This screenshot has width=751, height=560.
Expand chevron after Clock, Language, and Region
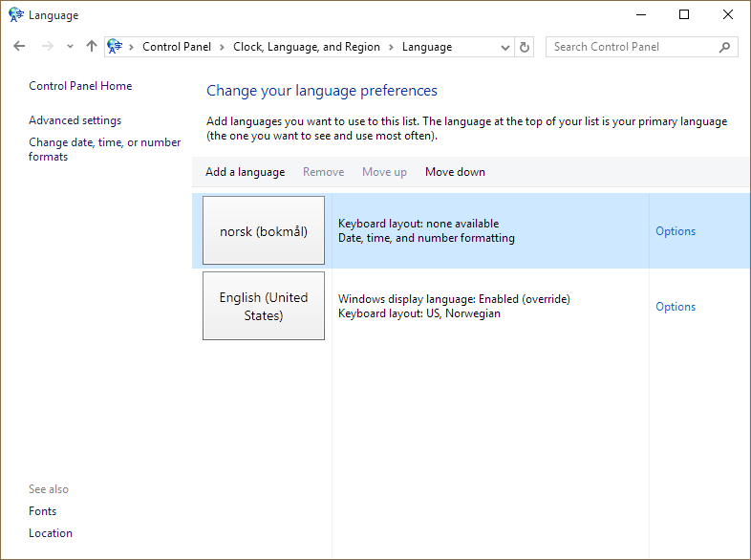coord(391,47)
